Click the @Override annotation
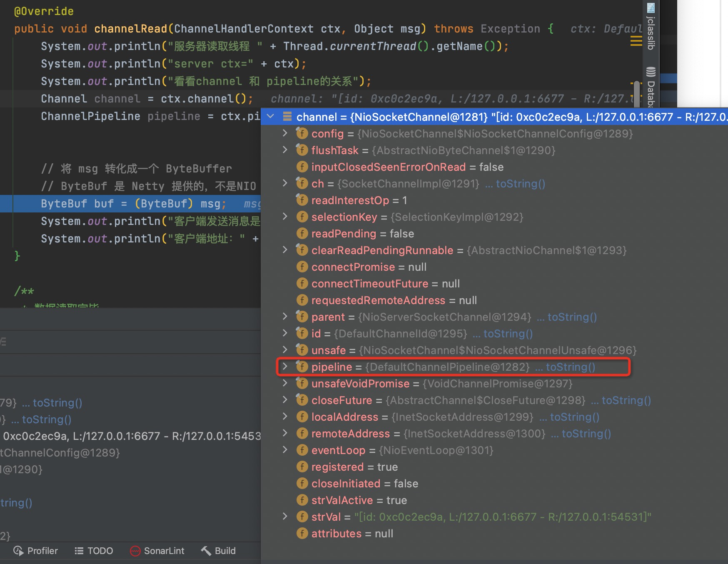This screenshot has width=728, height=564. pos(44,11)
